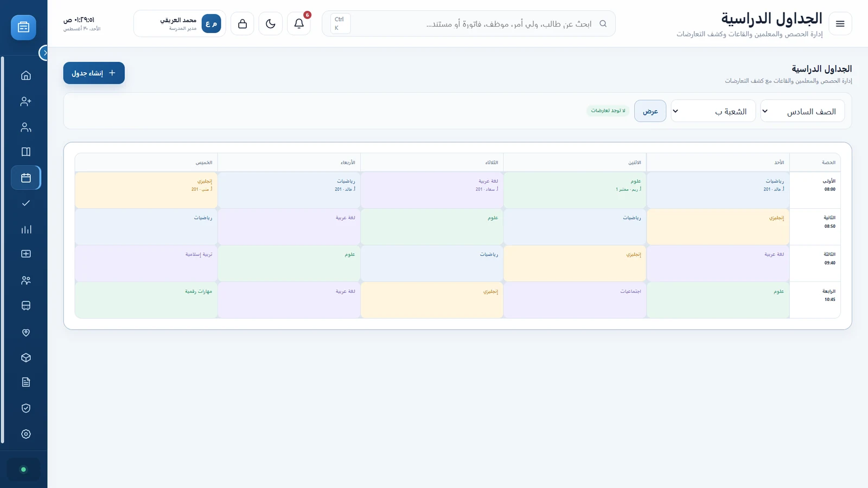Screen dimensions: 868x488
Task: Open the محمد العريقي user profile menu
Action: point(180,24)
